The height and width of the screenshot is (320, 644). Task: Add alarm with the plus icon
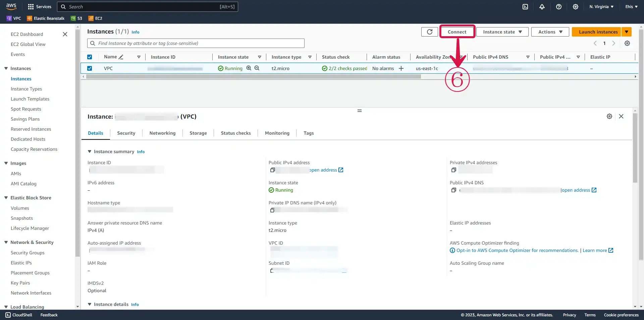401,68
